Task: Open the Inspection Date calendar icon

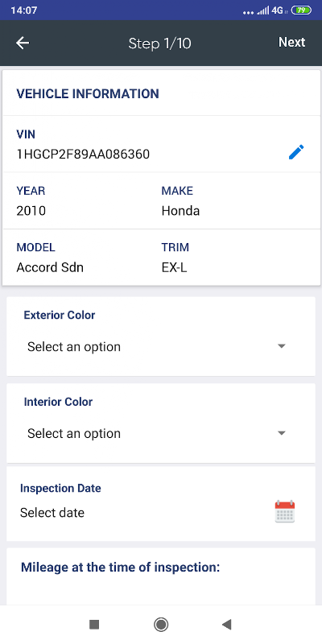Action: point(285,511)
